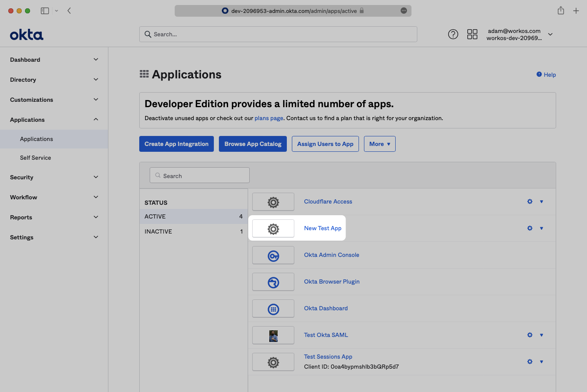Viewport: 587px width, 392px height.
Task: Click the Okta Browser Plugin app icon
Action: tap(273, 282)
